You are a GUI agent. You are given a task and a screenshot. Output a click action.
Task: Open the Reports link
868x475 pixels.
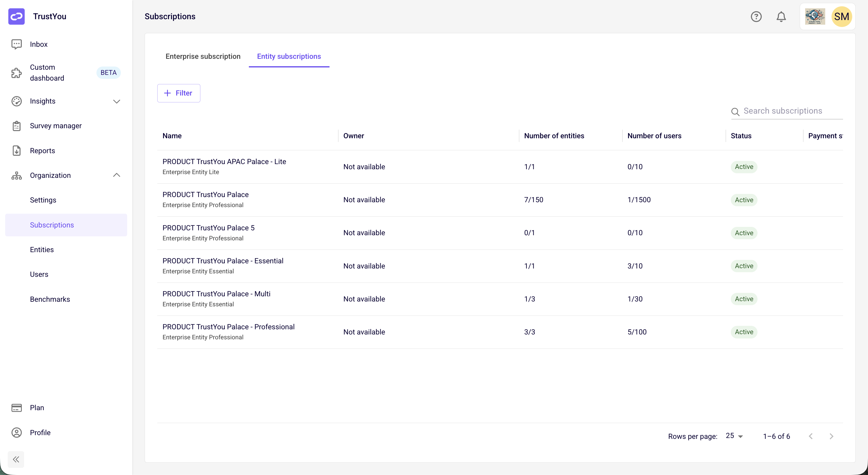tap(42, 151)
